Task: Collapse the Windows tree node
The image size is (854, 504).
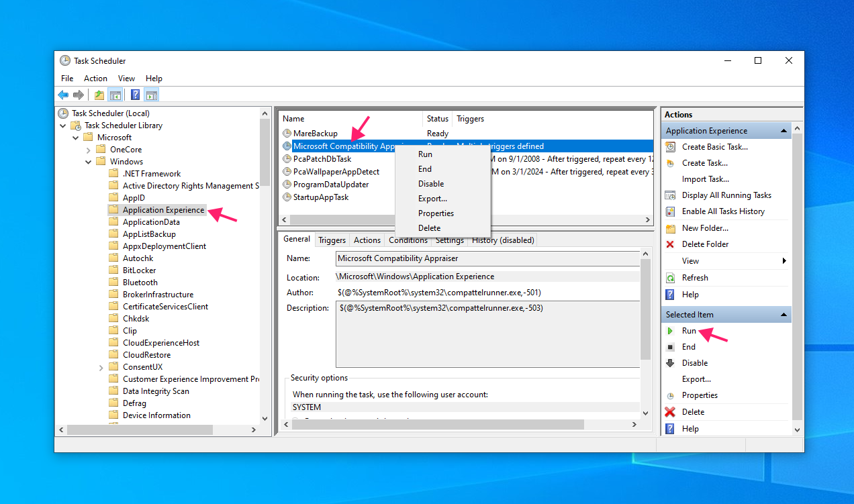Action: [x=89, y=162]
